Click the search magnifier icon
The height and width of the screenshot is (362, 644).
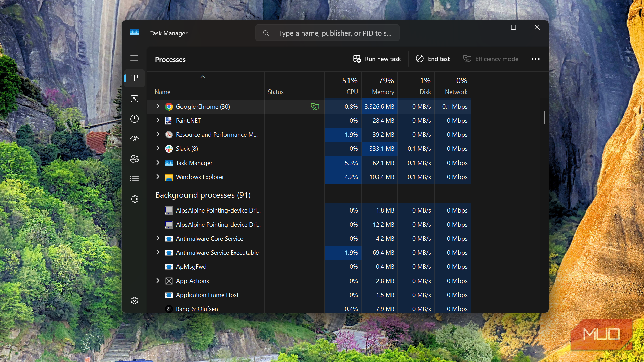point(266,33)
